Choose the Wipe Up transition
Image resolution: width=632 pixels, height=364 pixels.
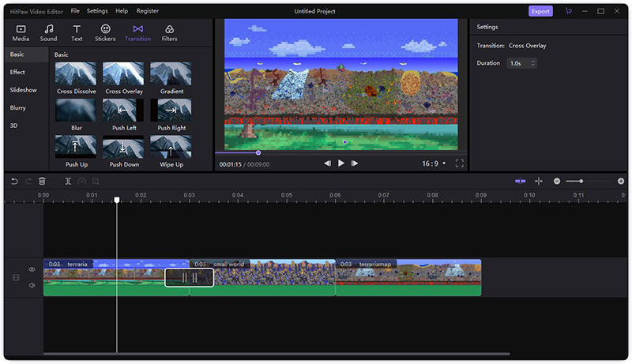coord(171,152)
